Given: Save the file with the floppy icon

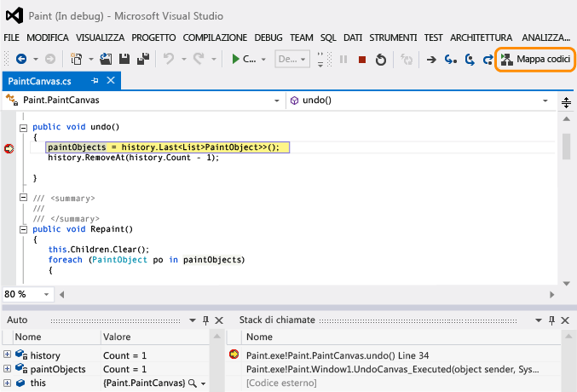Looking at the screenshot, I should pos(124,59).
